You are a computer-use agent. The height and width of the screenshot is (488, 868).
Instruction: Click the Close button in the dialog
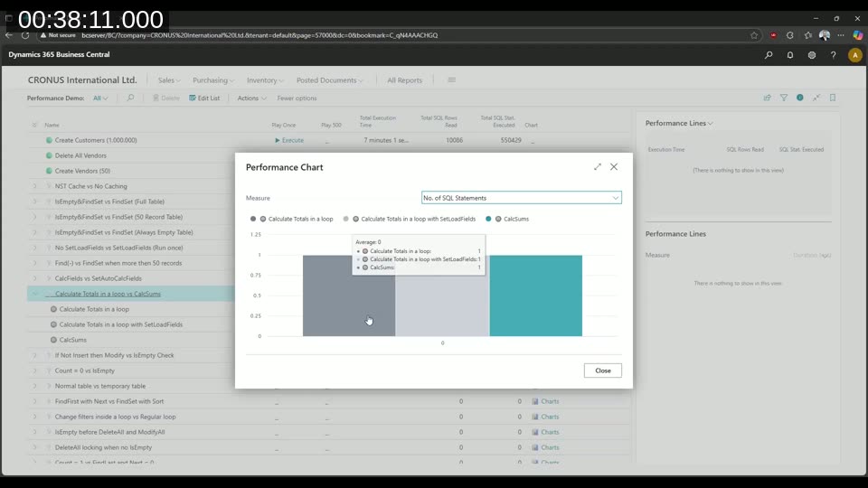point(602,371)
